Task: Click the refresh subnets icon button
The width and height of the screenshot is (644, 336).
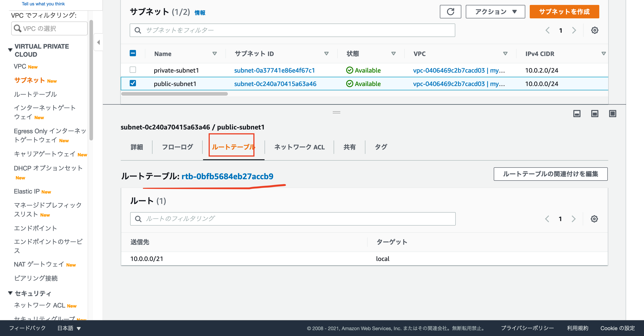Action: (x=450, y=11)
